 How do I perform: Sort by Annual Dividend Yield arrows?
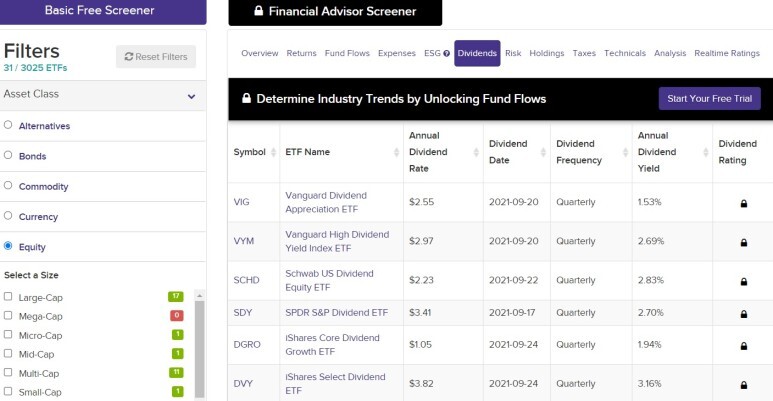coord(705,152)
